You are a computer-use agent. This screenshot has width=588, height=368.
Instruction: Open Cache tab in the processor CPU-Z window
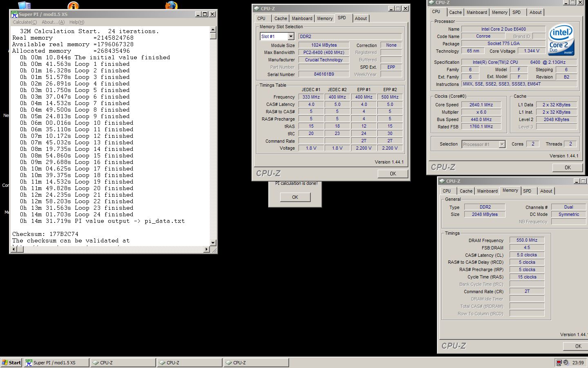coord(455,12)
